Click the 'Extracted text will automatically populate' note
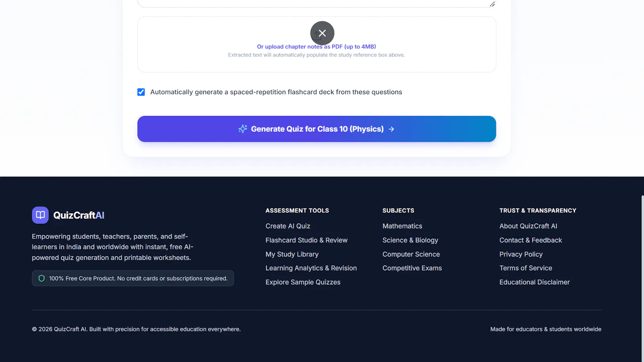This screenshot has width=644, height=362. point(316,55)
